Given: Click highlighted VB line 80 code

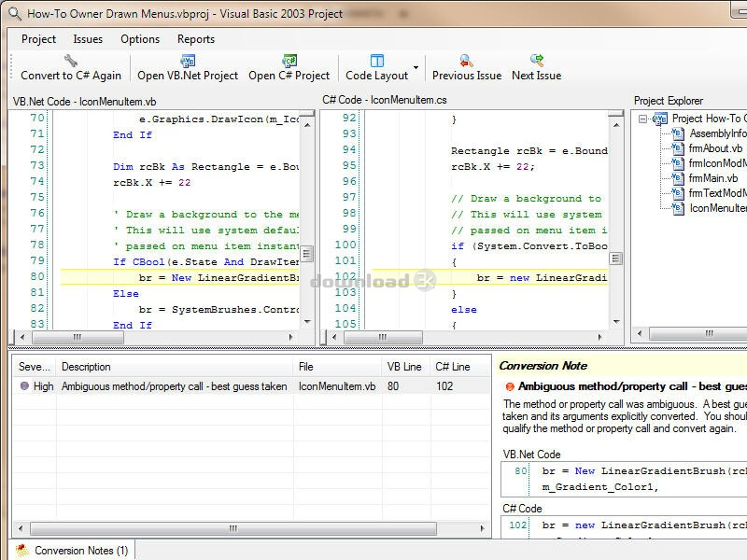Looking at the screenshot, I should click(180, 277).
